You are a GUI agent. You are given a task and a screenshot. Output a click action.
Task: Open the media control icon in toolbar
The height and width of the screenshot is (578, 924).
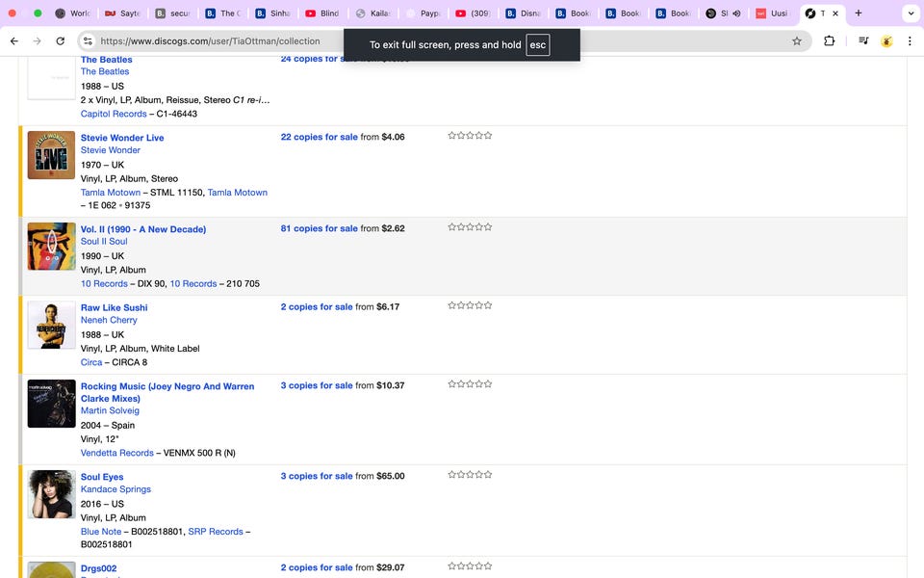[863, 41]
